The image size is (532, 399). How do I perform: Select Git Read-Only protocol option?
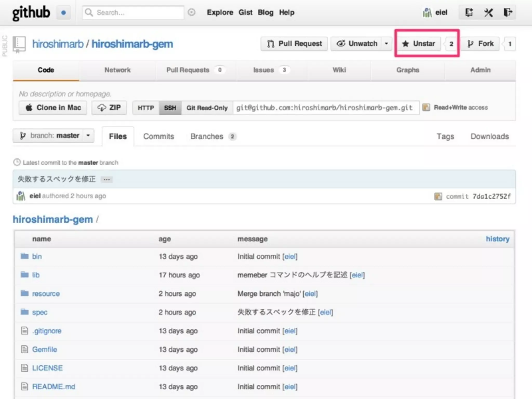[x=207, y=108]
